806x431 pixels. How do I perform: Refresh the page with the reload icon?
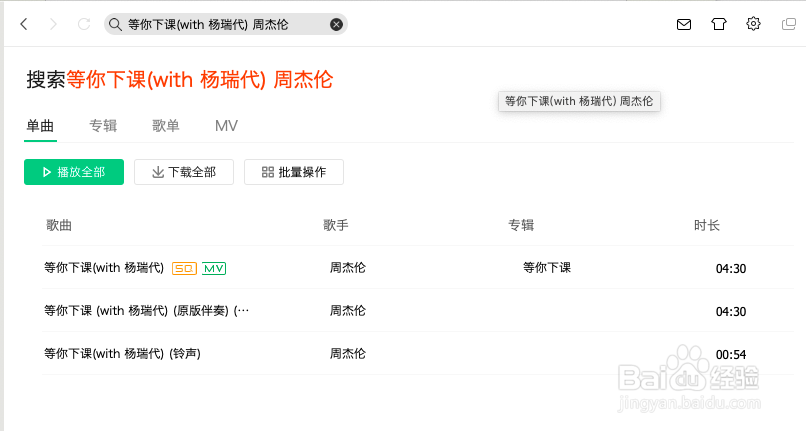[x=84, y=24]
